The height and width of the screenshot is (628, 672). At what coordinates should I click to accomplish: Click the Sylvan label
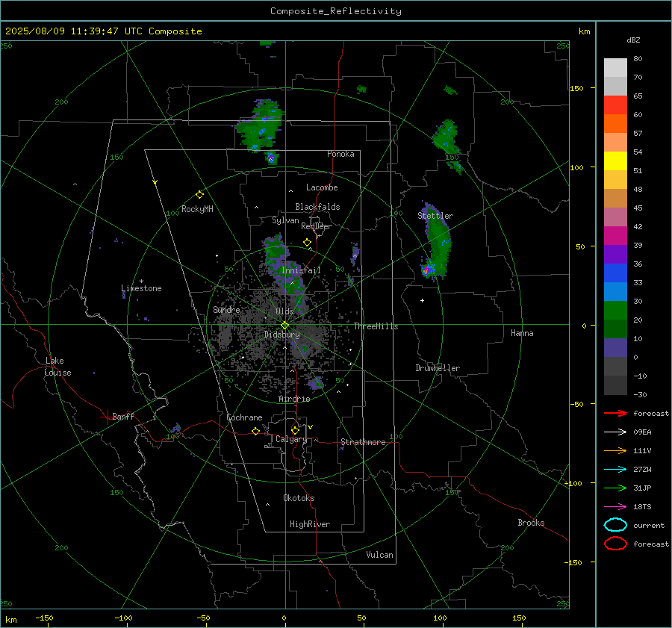click(285, 220)
